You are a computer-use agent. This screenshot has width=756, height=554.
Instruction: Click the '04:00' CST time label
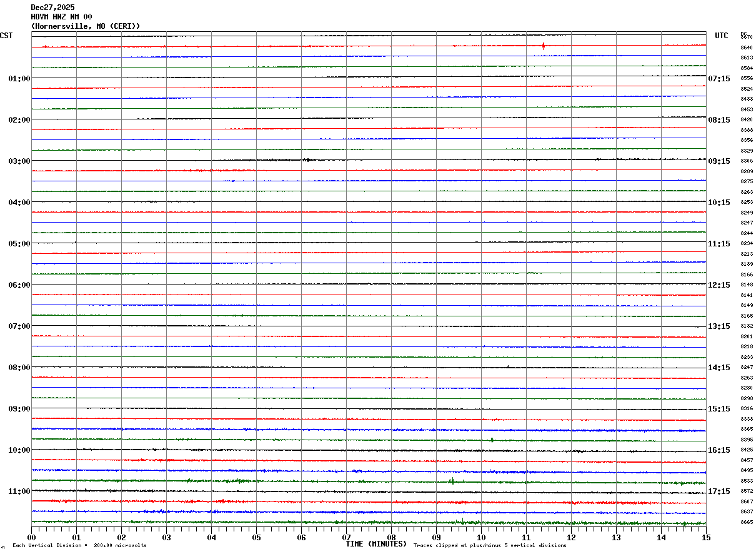19,203
